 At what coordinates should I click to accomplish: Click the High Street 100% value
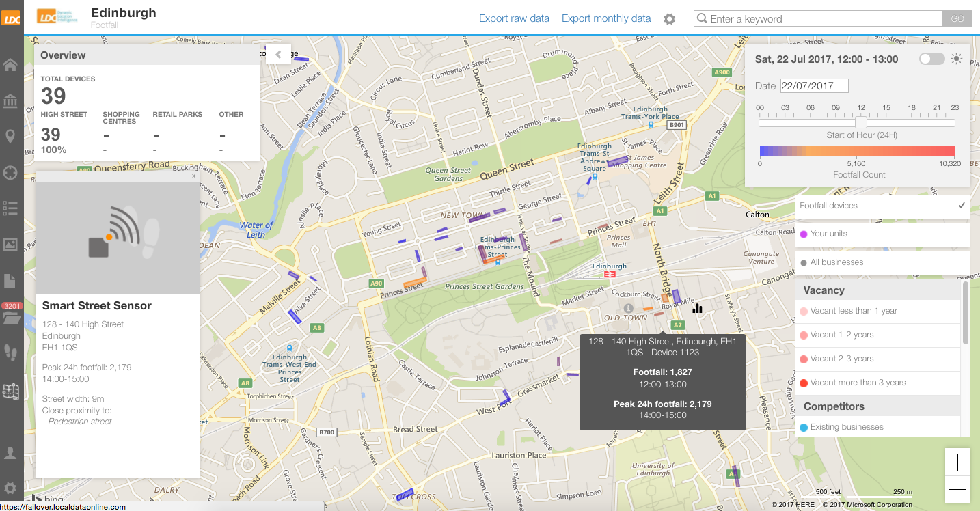click(x=54, y=150)
